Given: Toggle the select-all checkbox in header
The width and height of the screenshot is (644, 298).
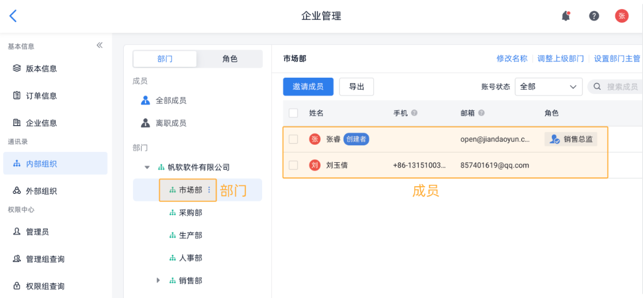Looking at the screenshot, I should (x=293, y=113).
